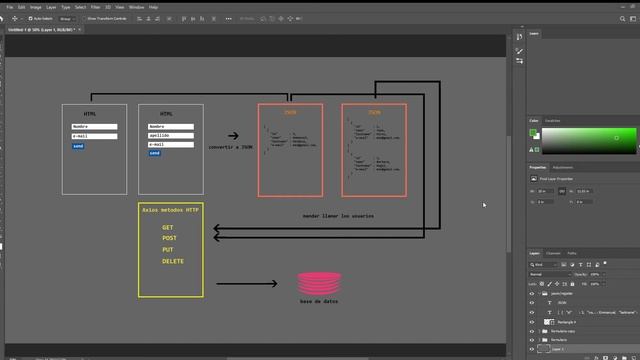Click the lock transparent pixels icon
Viewport: 640px width, 360px height.
[542, 284]
